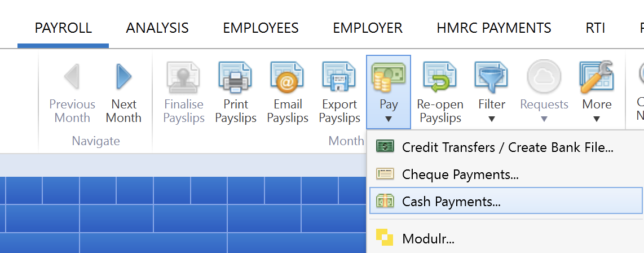Choose Credit Transfers / Create Bank File

point(506,147)
